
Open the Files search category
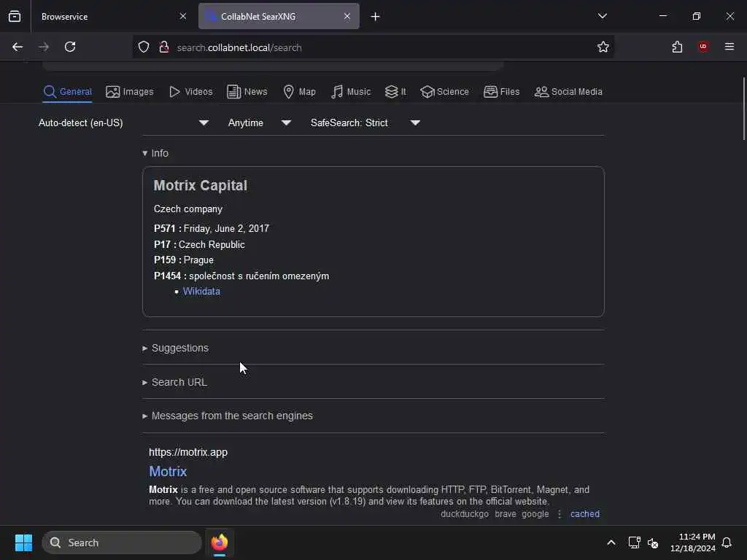tap(501, 91)
